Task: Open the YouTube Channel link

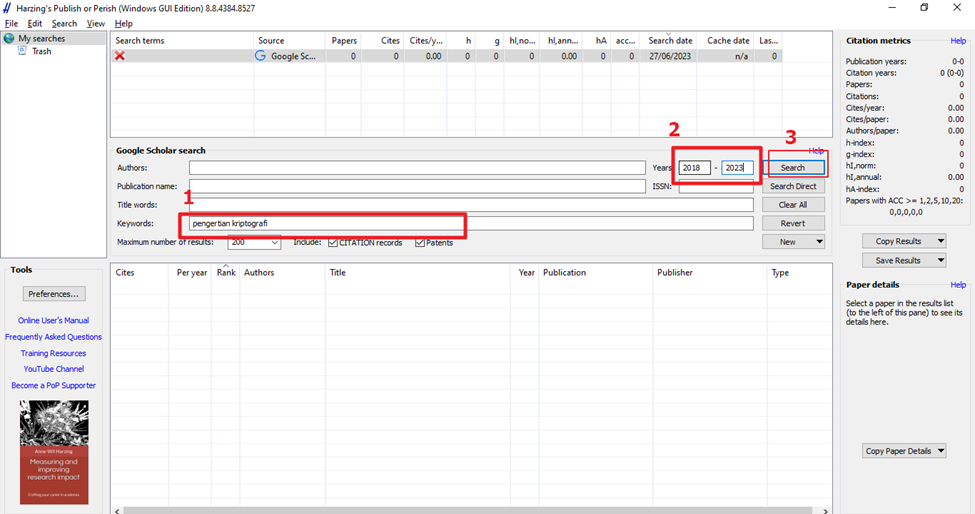Action: pyautogui.click(x=53, y=369)
